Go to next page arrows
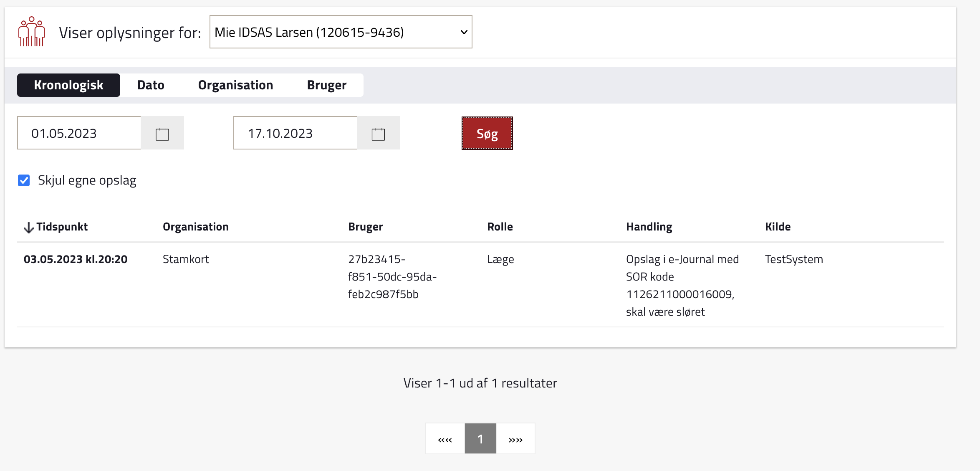Image resolution: width=980 pixels, height=471 pixels. [x=515, y=439]
